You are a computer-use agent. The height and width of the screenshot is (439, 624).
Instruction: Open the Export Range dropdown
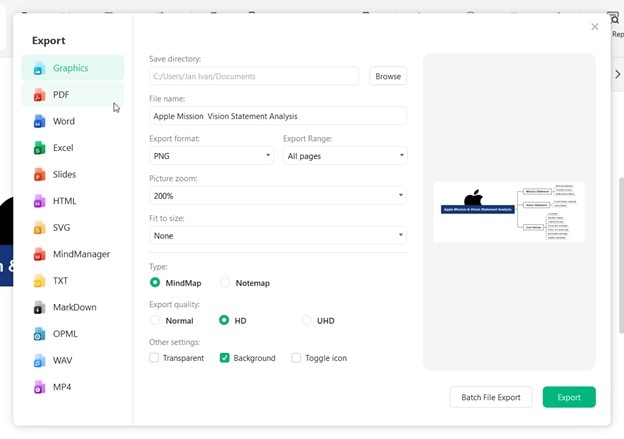tap(345, 156)
